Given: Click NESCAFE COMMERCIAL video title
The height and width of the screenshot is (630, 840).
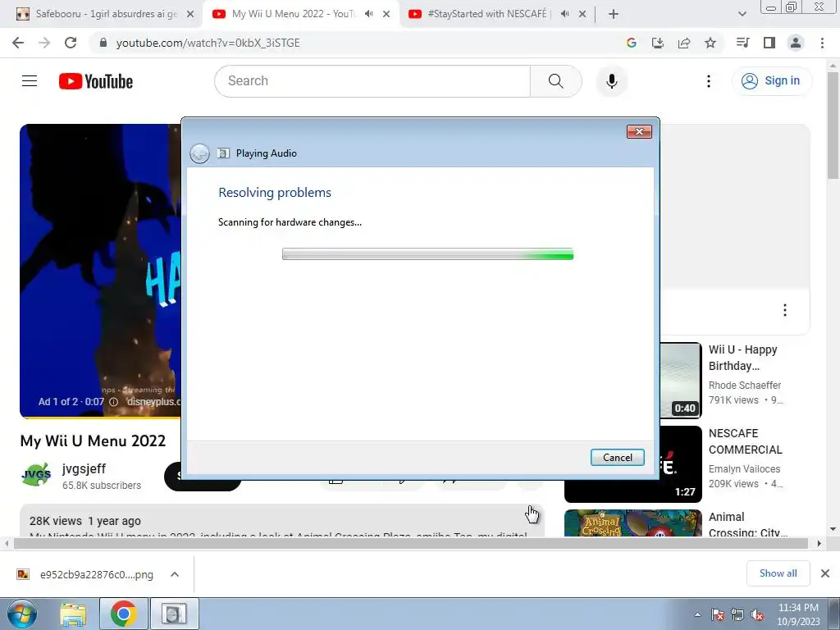Looking at the screenshot, I should pos(745,441).
